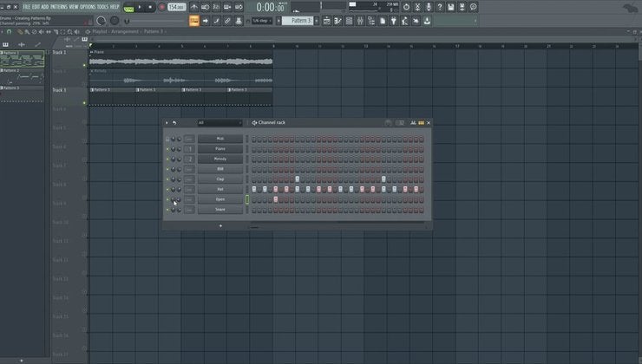Save project with the floppy disk icon

451,7
